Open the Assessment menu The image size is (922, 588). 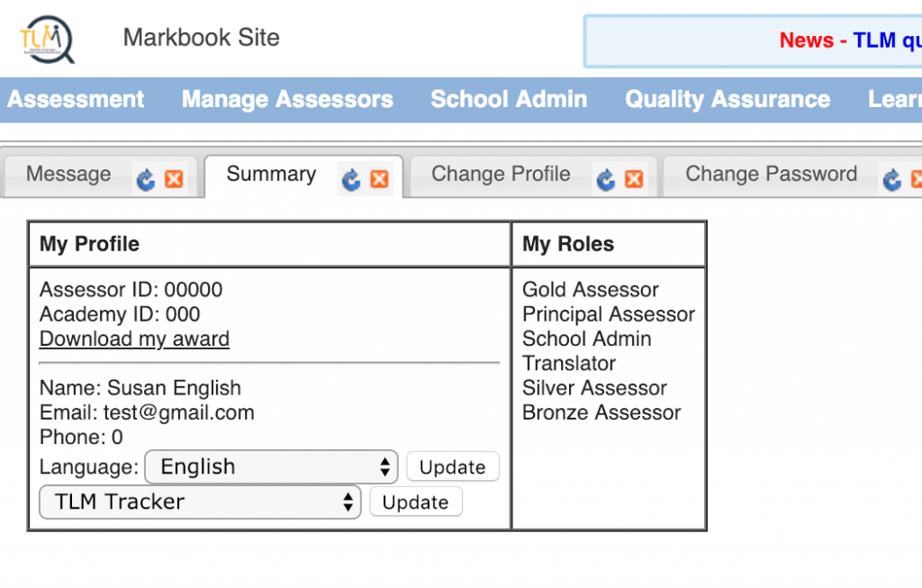coord(76,99)
